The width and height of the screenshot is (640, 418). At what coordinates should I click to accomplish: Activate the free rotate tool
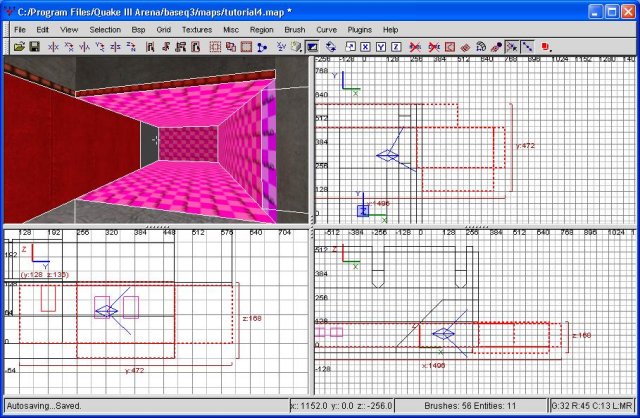point(331,47)
